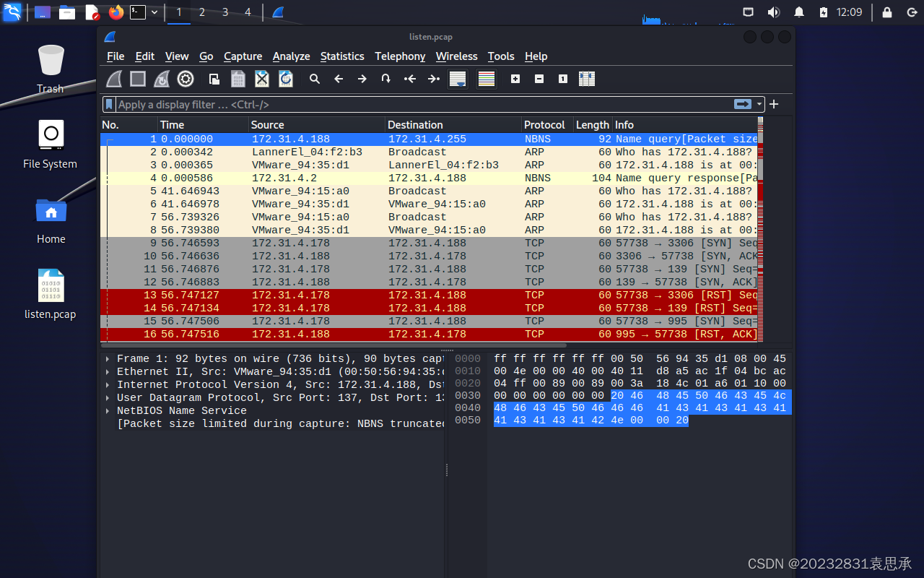Sort by Source column header
Image resolution: width=924 pixels, height=578 pixels.
click(317, 125)
